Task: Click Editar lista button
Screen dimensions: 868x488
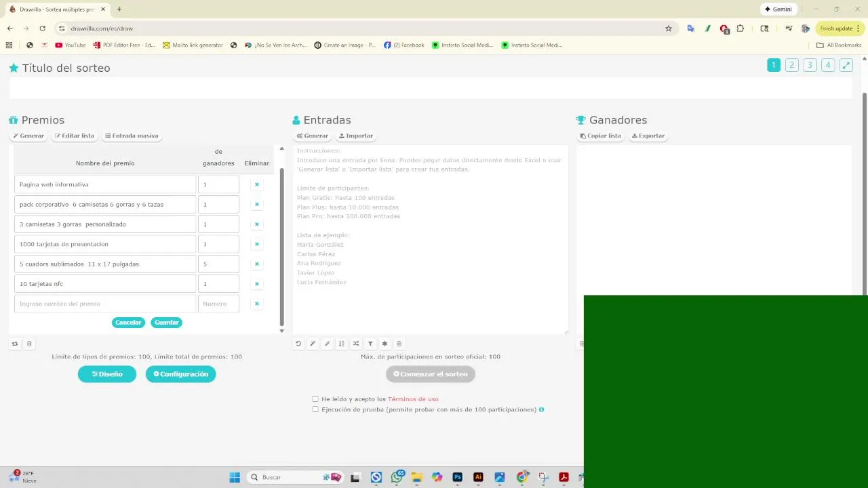Action: click(75, 136)
